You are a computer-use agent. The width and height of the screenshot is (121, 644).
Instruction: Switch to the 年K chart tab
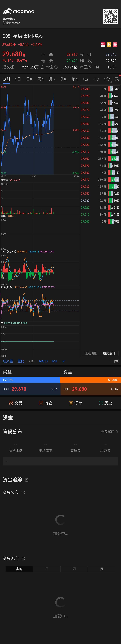click(74, 79)
